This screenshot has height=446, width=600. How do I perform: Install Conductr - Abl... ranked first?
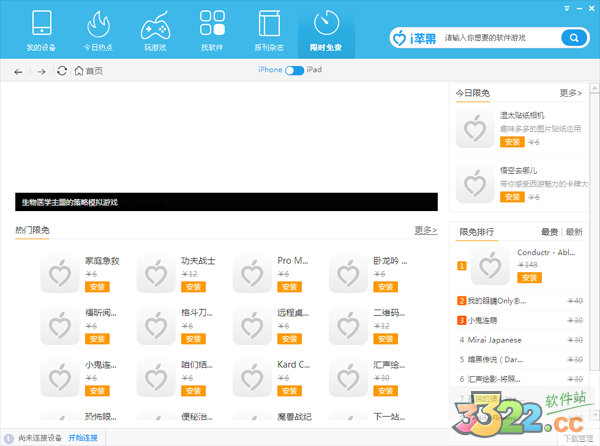[529, 278]
